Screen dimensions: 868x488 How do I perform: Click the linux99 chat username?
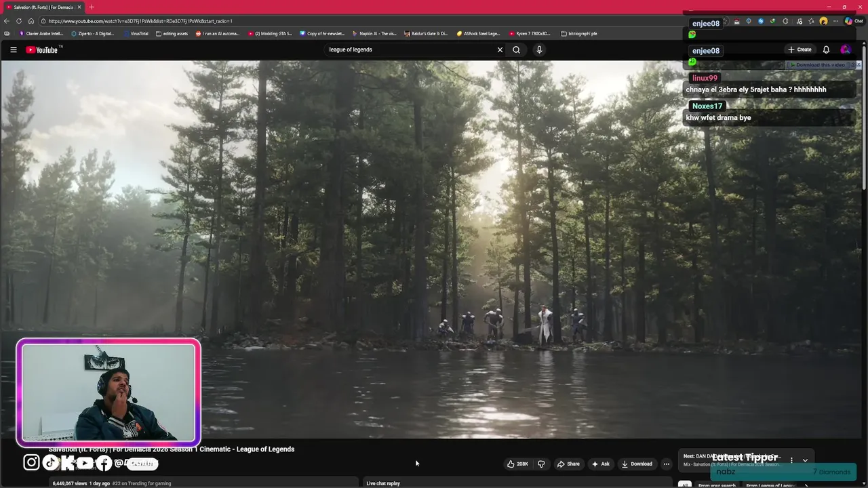point(705,78)
